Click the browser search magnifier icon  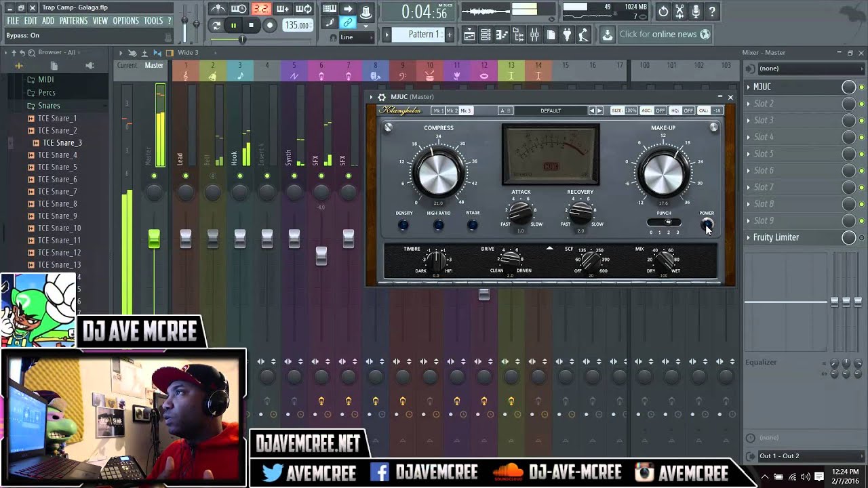(31, 53)
